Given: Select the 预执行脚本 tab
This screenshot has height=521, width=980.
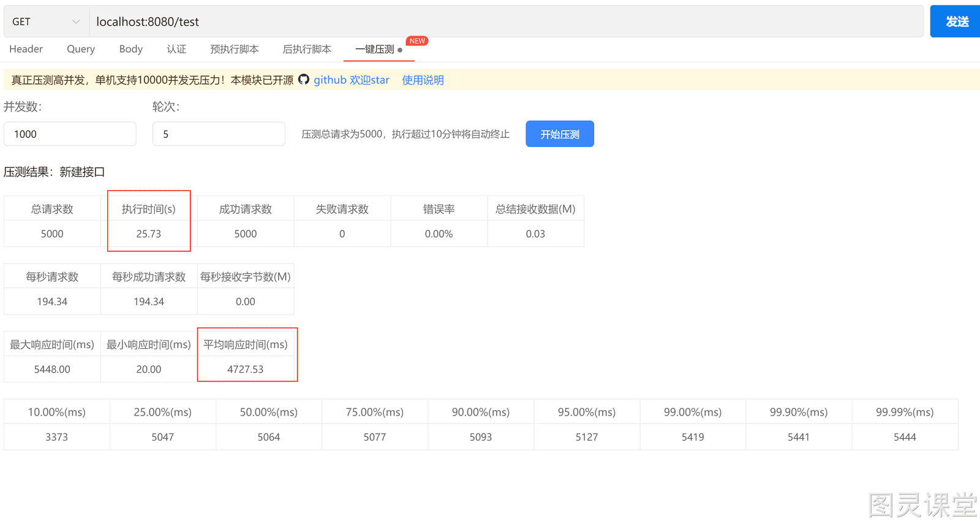Looking at the screenshot, I should tap(234, 49).
